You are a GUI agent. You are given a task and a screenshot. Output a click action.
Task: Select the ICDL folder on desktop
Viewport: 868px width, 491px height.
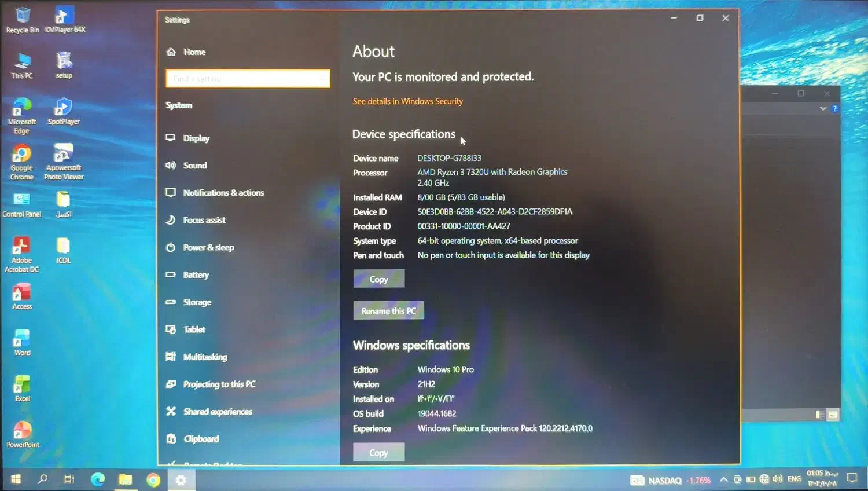pos(64,251)
